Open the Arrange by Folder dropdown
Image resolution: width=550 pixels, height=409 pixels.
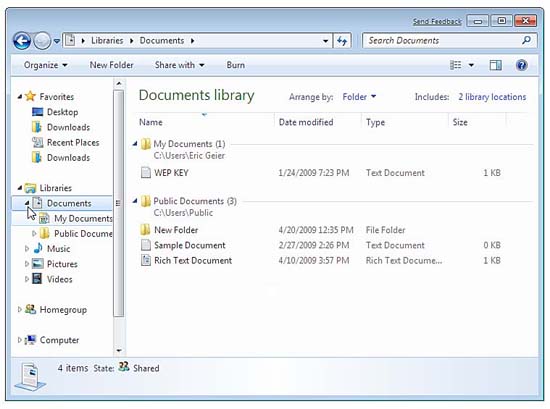(x=359, y=97)
